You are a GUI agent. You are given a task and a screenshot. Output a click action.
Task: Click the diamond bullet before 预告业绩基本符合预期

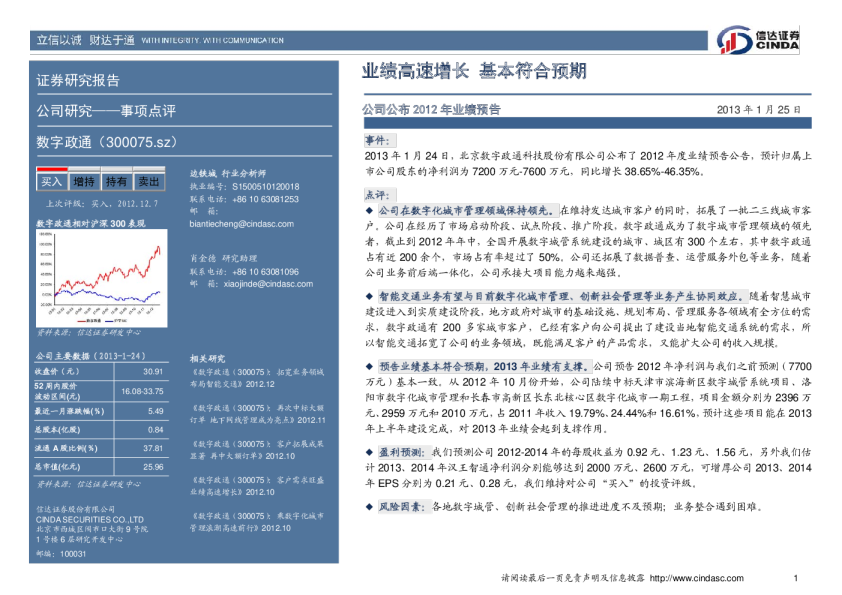coord(369,367)
